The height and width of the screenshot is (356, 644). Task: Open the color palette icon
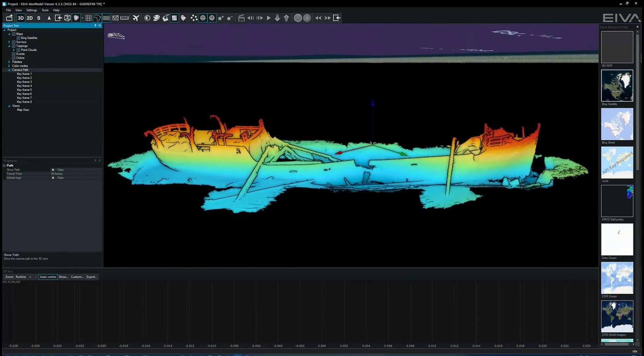click(157, 18)
